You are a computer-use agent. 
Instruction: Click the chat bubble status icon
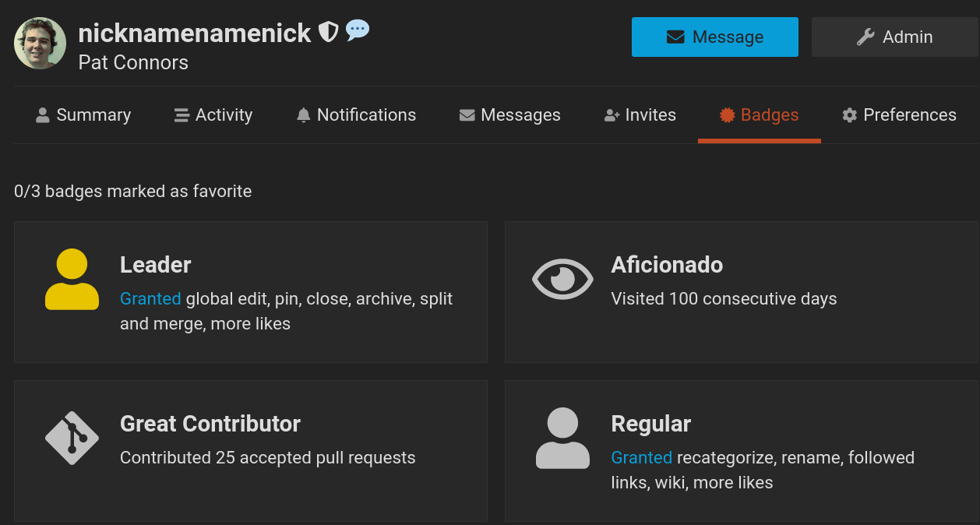coord(358,31)
